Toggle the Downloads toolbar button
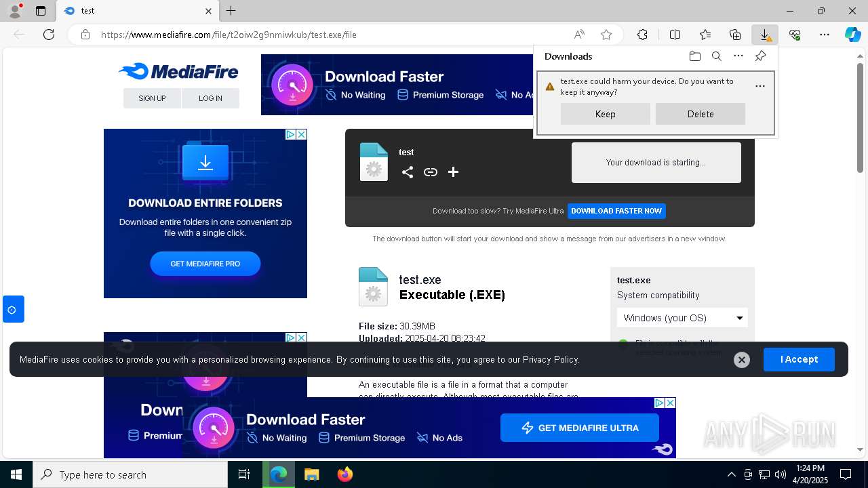The width and height of the screenshot is (868, 488). pyautogui.click(x=765, y=35)
